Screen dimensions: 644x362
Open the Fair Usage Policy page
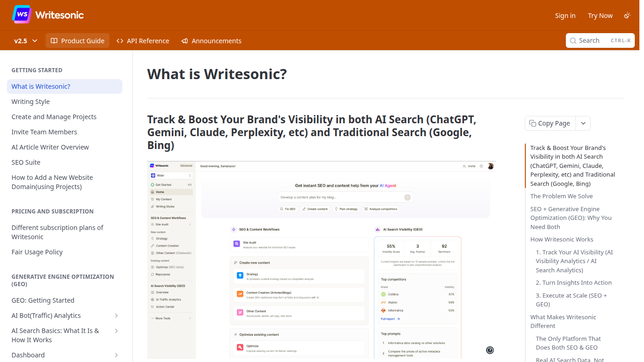[64, 252]
